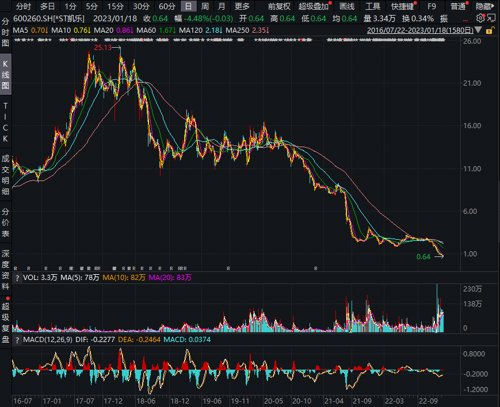Open the VOL indicator help question mark

(x=17, y=278)
